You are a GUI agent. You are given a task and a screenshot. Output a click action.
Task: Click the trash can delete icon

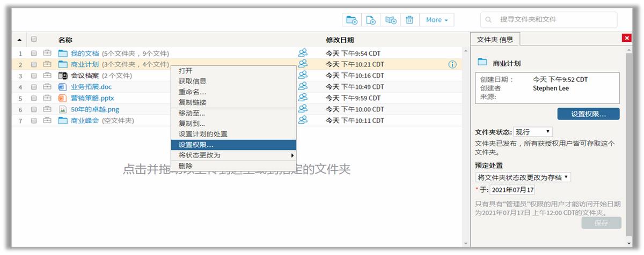point(409,20)
